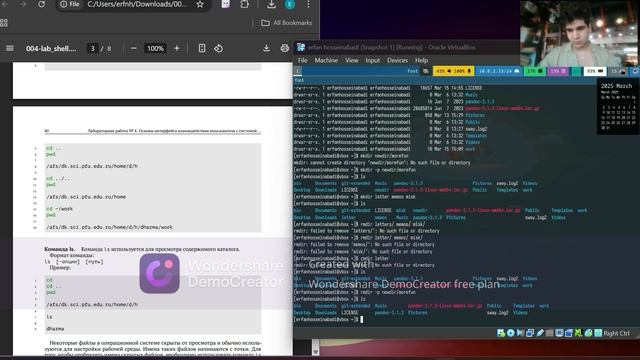This screenshot has height=360, width=640.
Task: Click the 100% zoom level field
Action: tap(155, 48)
